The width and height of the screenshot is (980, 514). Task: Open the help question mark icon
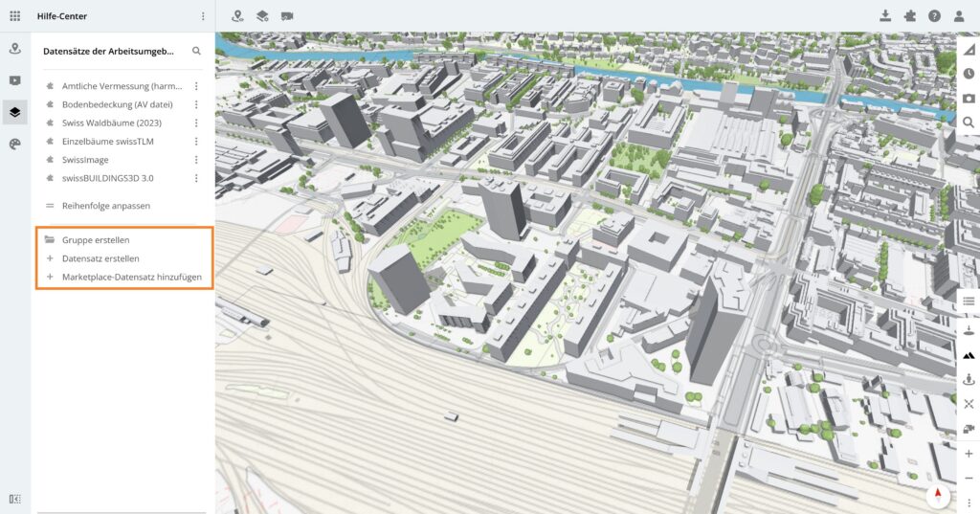(934, 16)
